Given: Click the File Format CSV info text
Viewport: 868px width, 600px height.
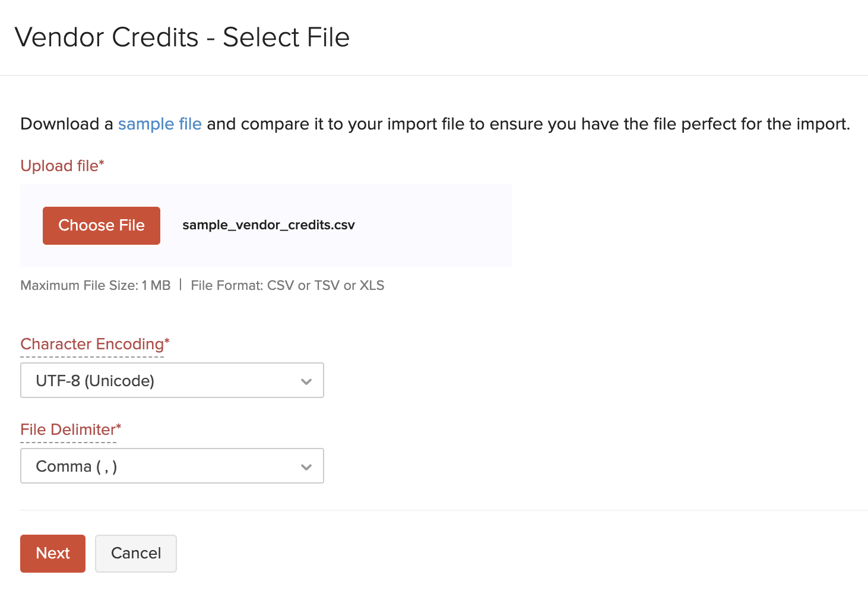Looking at the screenshot, I should coord(287,285).
